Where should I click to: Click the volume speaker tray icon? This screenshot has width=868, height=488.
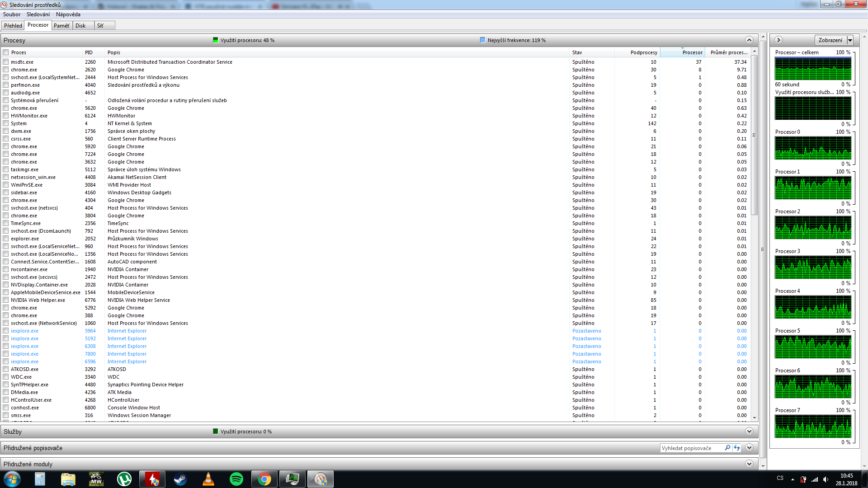[826, 479]
